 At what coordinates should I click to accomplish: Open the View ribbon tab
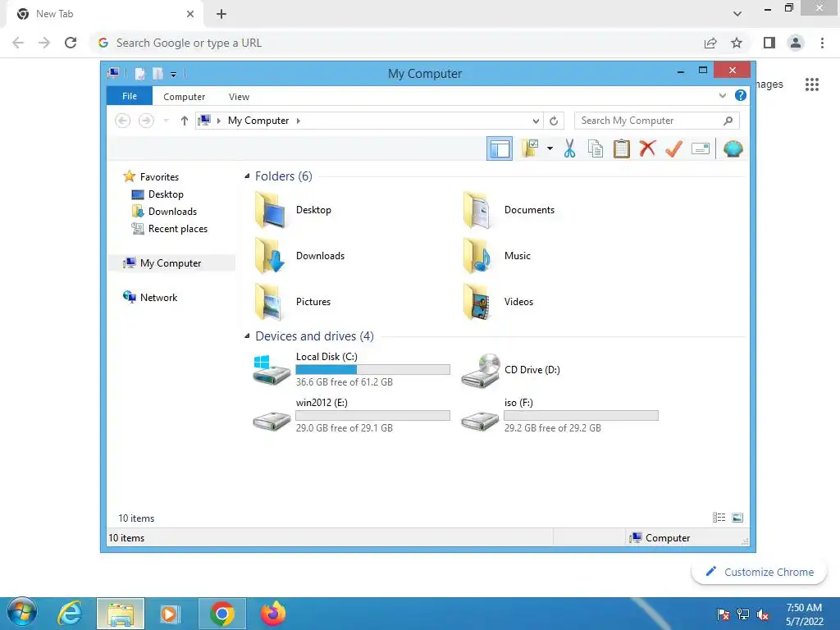coord(239,97)
